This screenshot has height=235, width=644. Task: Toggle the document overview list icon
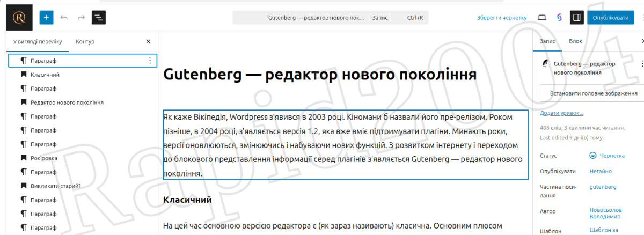click(99, 17)
